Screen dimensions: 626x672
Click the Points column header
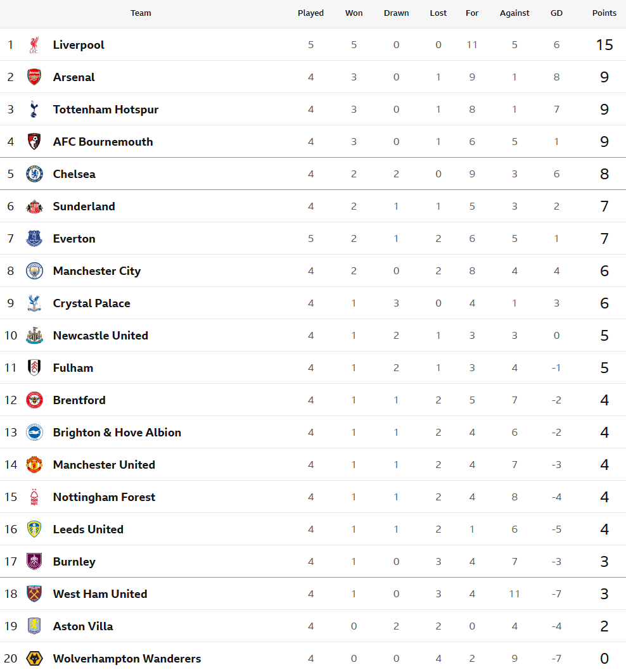[604, 13]
